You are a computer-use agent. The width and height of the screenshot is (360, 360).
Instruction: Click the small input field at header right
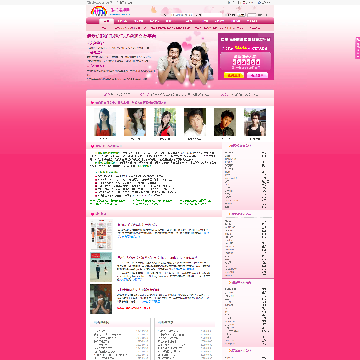[x=252, y=15]
